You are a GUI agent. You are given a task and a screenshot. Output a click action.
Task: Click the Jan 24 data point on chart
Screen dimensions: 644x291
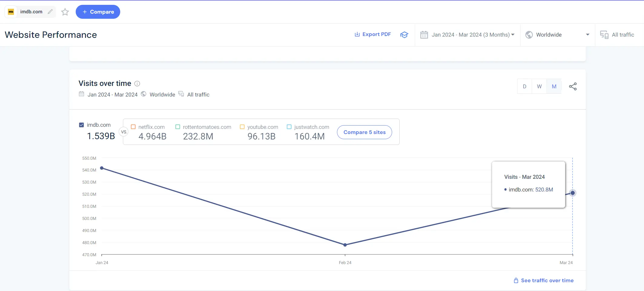[102, 168]
